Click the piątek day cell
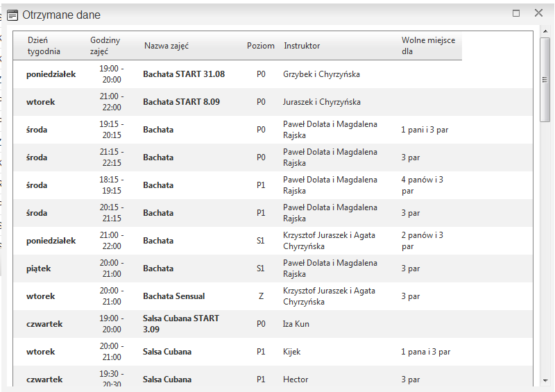555x392 pixels. tap(39, 269)
